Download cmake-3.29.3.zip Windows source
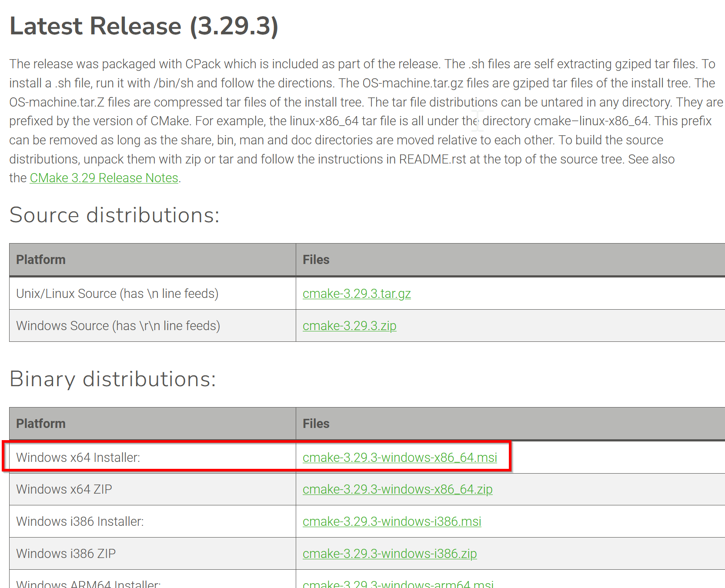Image resolution: width=725 pixels, height=588 pixels. tap(349, 326)
